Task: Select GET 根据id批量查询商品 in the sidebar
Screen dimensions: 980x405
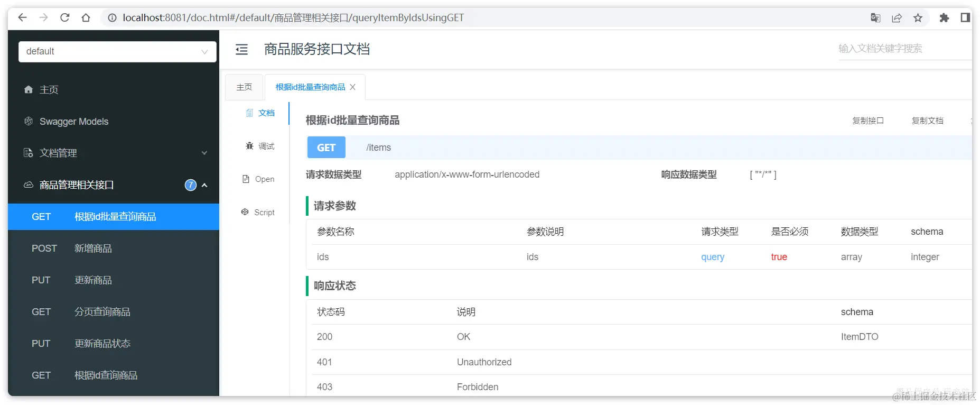Action: coord(114,217)
